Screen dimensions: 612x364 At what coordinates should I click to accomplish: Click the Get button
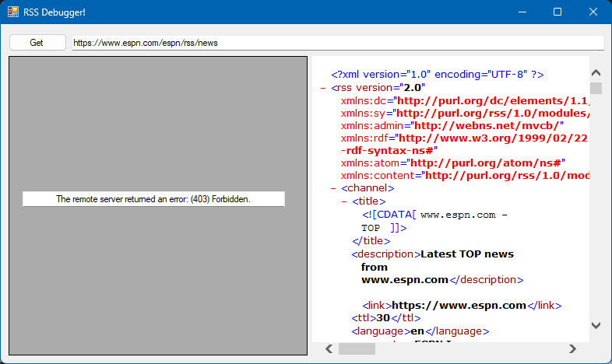pyautogui.click(x=37, y=43)
